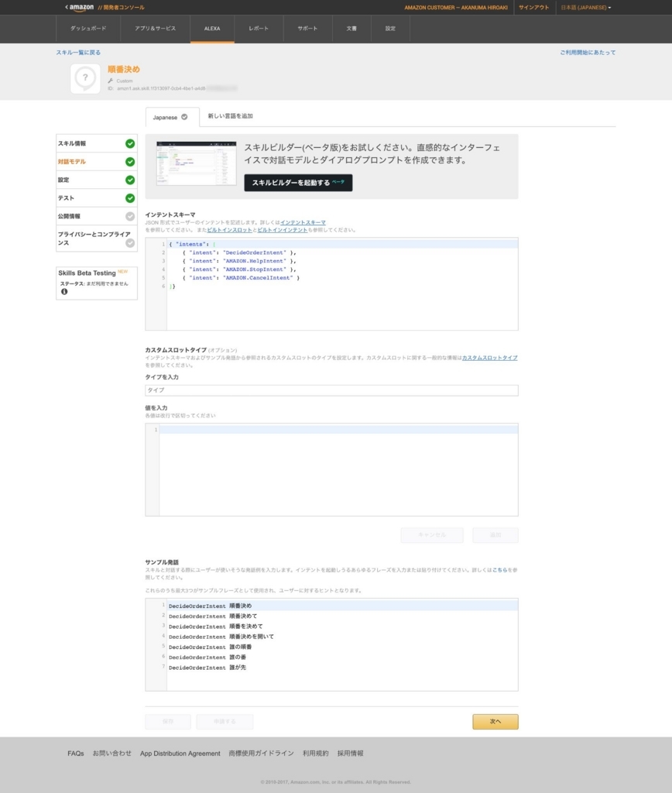Click the 次へ button
Image resolution: width=672 pixels, height=793 pixels.
click(x=495, y=722)
